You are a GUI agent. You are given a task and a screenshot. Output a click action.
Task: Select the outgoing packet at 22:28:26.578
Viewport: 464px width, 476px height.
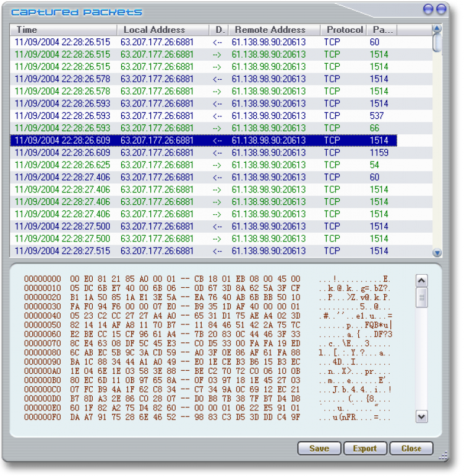[221, 92]
